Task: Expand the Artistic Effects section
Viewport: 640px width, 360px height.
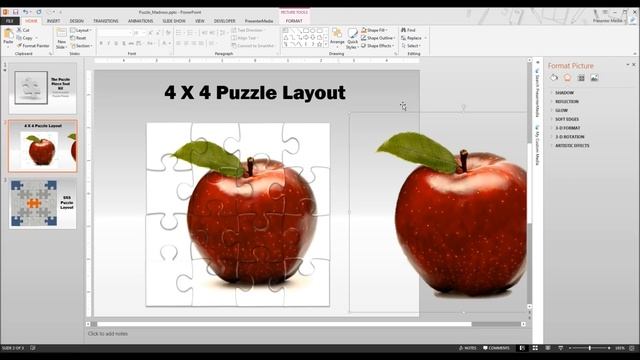Action: pos(572,146)
